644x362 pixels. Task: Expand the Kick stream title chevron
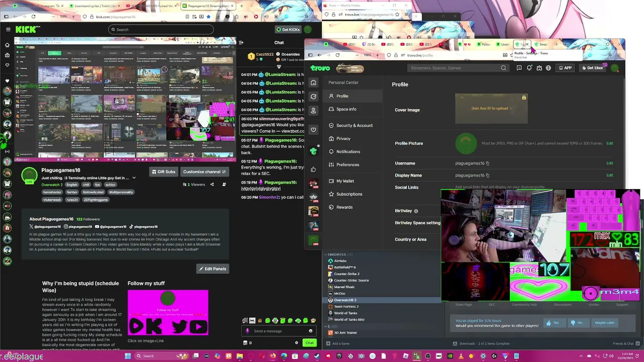click(x=134, y=178)
